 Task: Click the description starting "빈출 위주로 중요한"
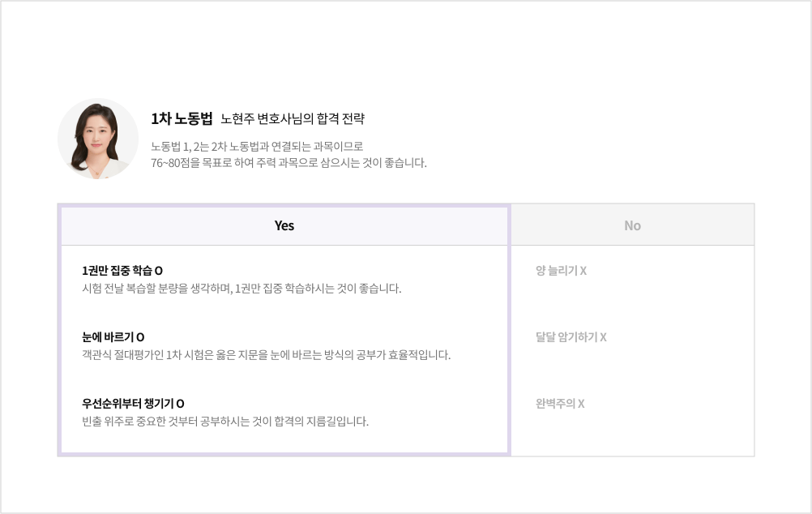[225, 422]
